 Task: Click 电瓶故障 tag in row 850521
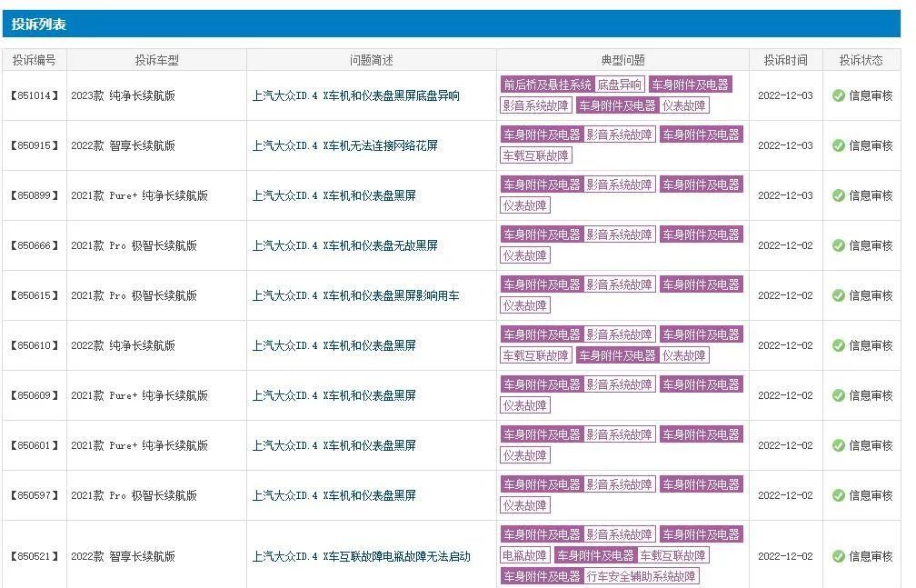(525, 555)
